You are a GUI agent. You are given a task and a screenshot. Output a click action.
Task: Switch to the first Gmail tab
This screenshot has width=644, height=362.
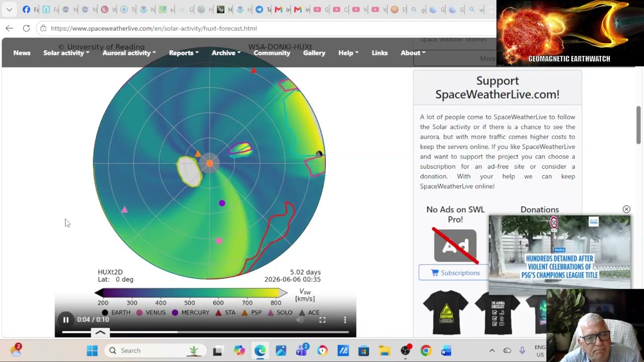(282, 10)
